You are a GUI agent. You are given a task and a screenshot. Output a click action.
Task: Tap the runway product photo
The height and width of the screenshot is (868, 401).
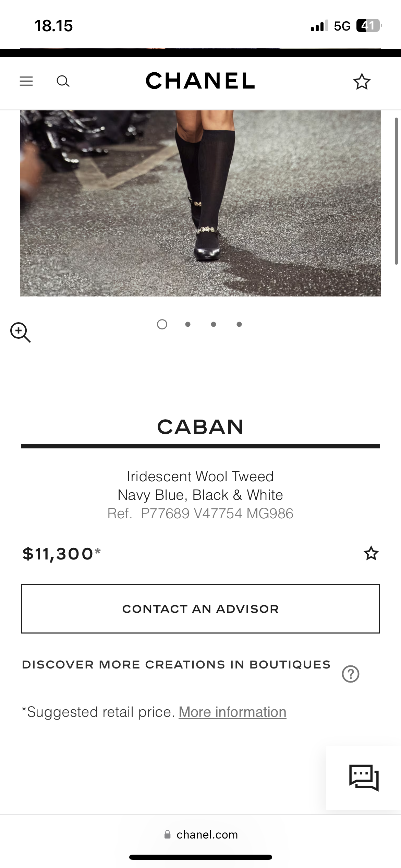click(x=200, y=203)
